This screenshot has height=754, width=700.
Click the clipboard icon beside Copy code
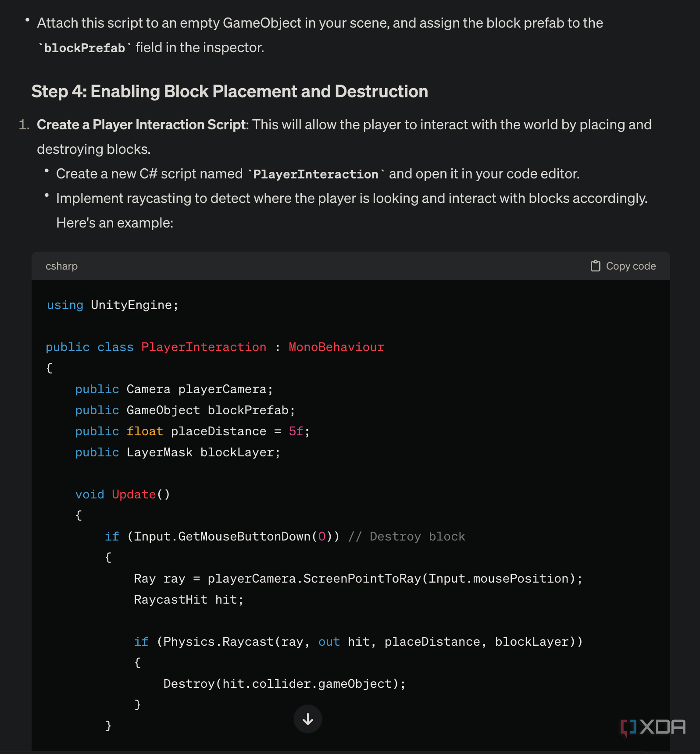click(595, 266)
